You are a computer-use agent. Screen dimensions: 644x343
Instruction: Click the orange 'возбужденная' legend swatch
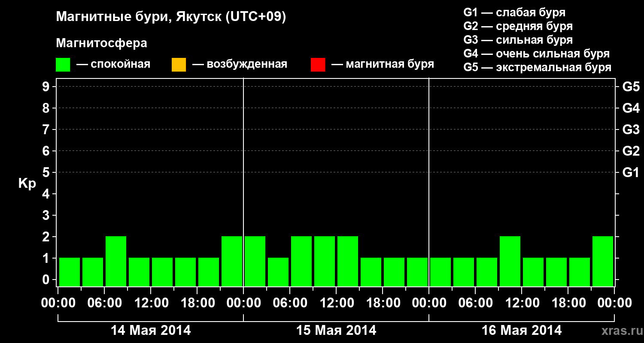coord(179,65)
